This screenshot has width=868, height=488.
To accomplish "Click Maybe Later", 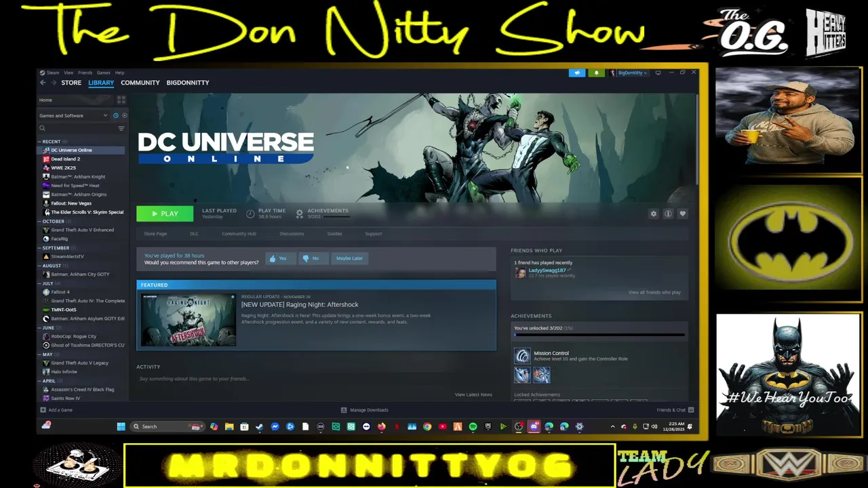I will 349,258.
